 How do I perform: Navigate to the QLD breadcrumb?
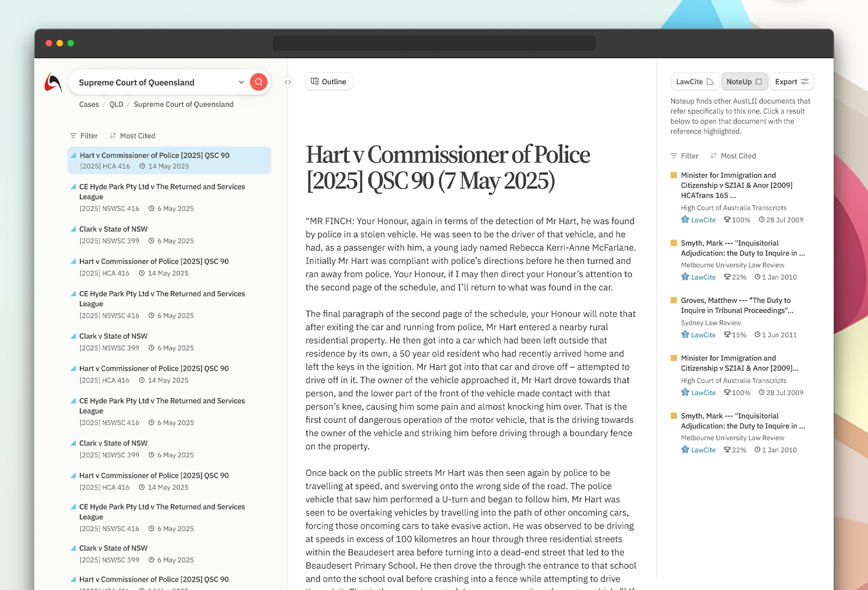point(116,104)
